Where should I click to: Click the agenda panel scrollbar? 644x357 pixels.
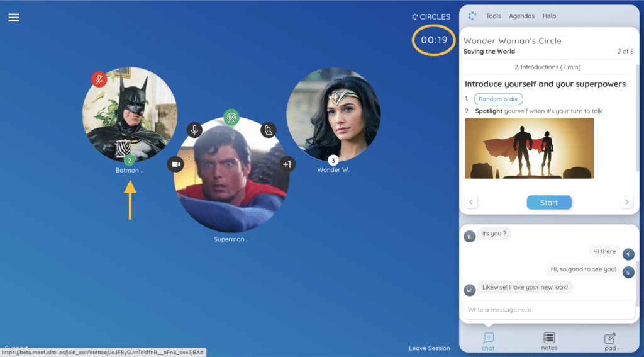(637, 119)
